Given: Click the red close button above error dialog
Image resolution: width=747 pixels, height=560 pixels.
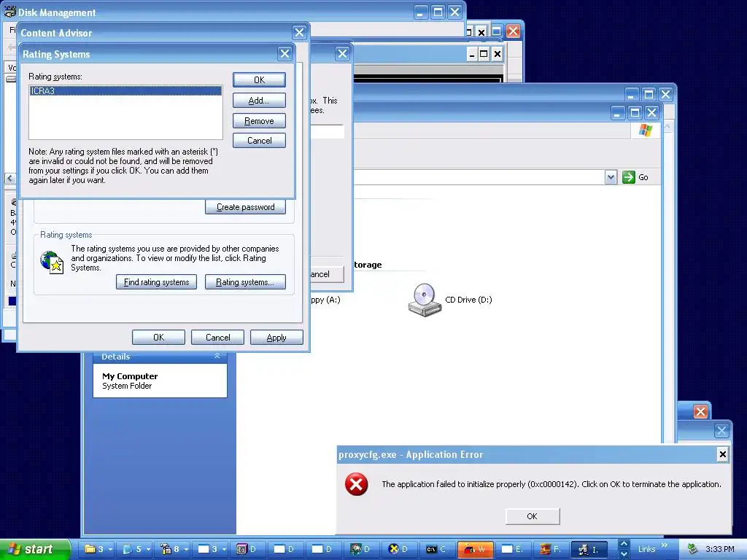Looking at the screenshot, I should [x=700, y=411].
